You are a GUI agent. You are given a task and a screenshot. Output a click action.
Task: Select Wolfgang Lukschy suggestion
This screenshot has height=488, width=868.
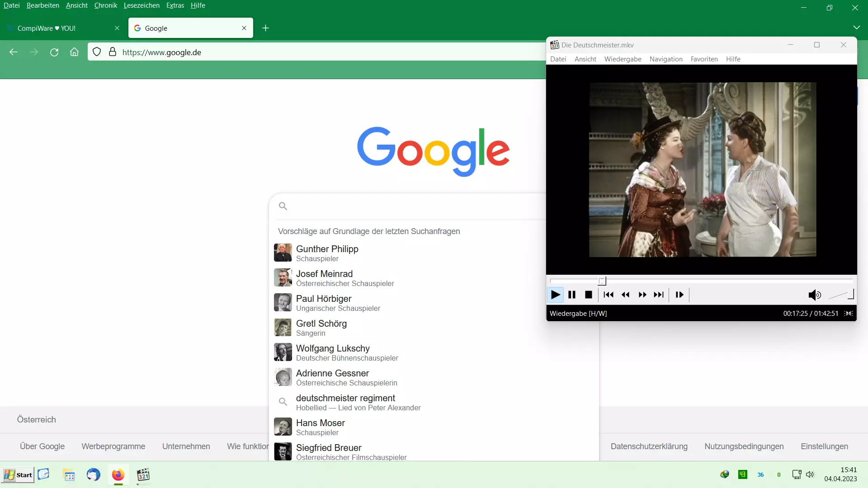434,352
